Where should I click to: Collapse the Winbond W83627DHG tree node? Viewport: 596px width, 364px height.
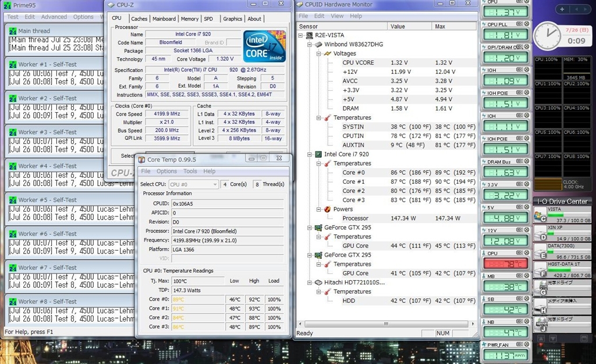[310, 44]
